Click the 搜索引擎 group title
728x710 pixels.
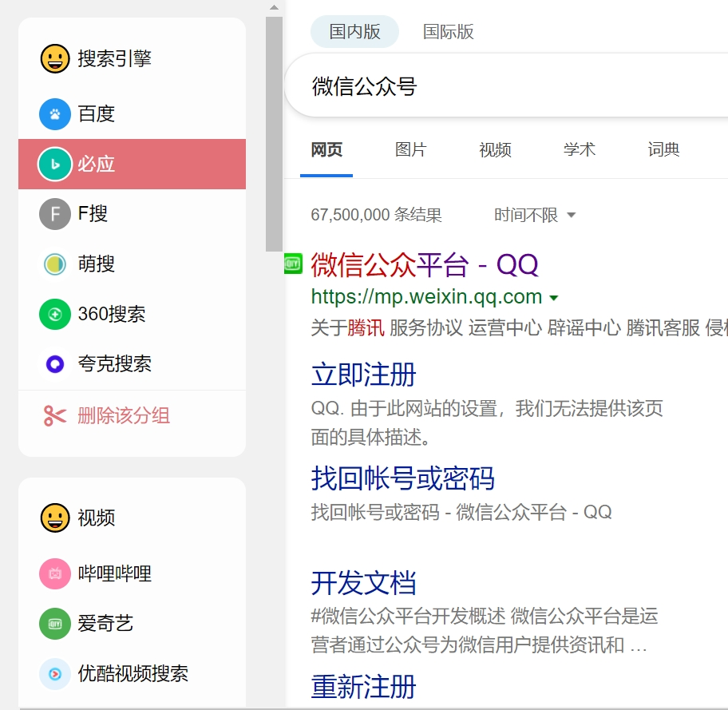click(x=115, y=58)
